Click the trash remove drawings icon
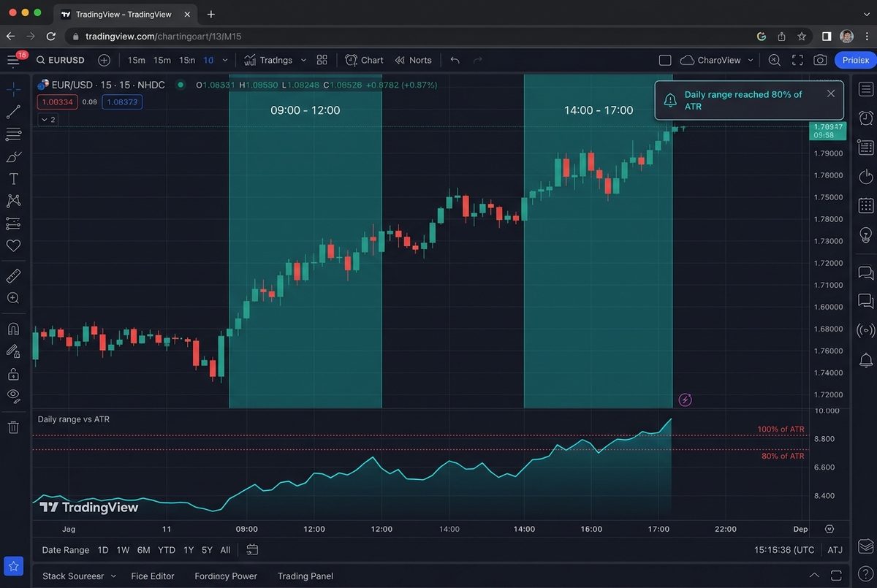The width and height of the screenshot is (877, 588). (13, 427)
